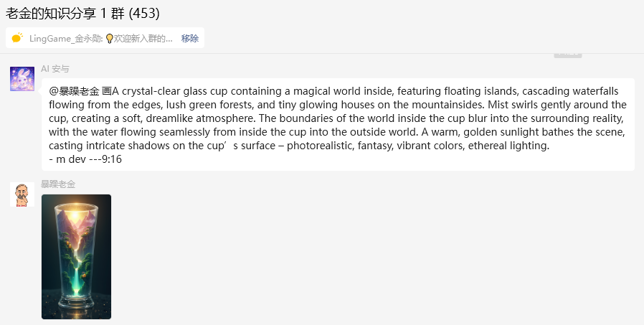Click the crystal-clear glass cup prompt bubble

338,125
